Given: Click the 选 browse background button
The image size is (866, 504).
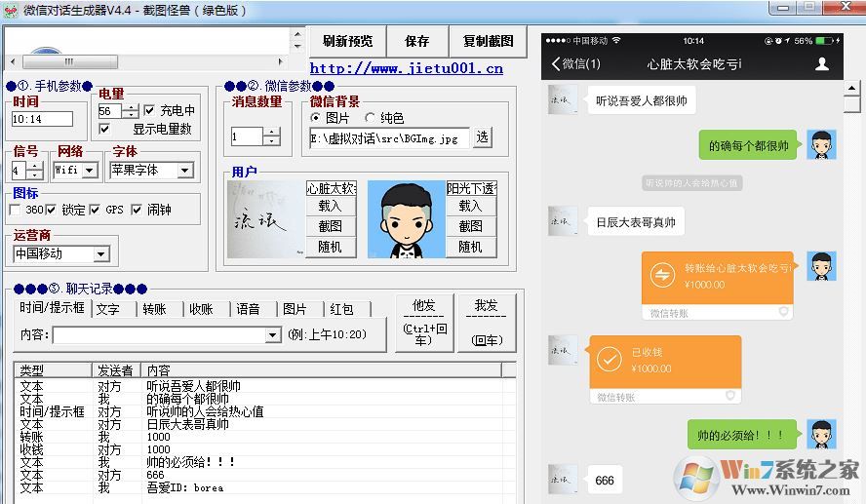Looking at the screenshot, I should (x=482, y=136).
